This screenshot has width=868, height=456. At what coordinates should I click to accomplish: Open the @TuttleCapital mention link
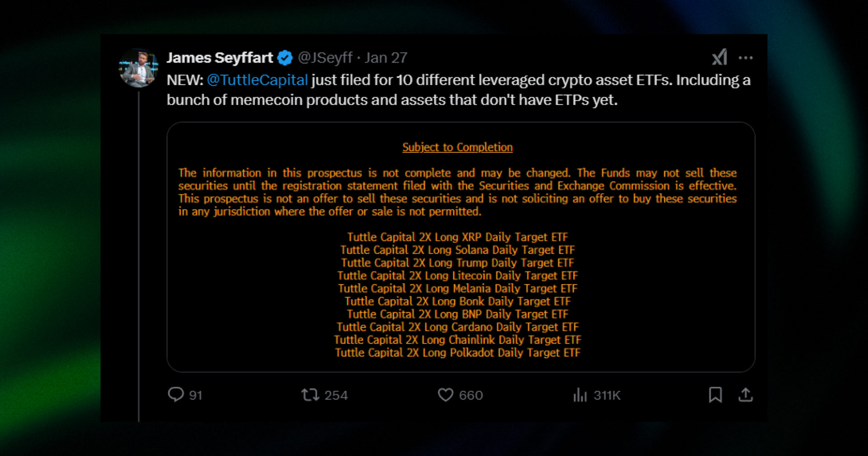point(258,80)
